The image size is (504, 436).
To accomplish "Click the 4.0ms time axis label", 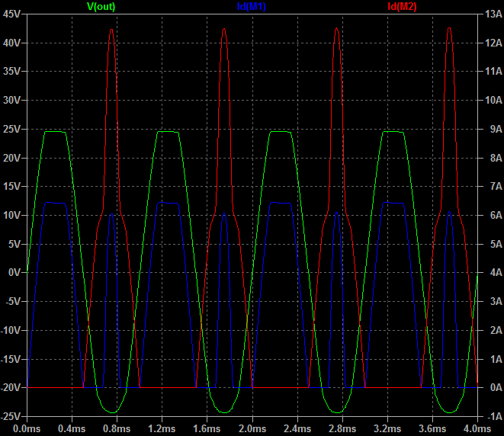I will click(x=477, y=429).
